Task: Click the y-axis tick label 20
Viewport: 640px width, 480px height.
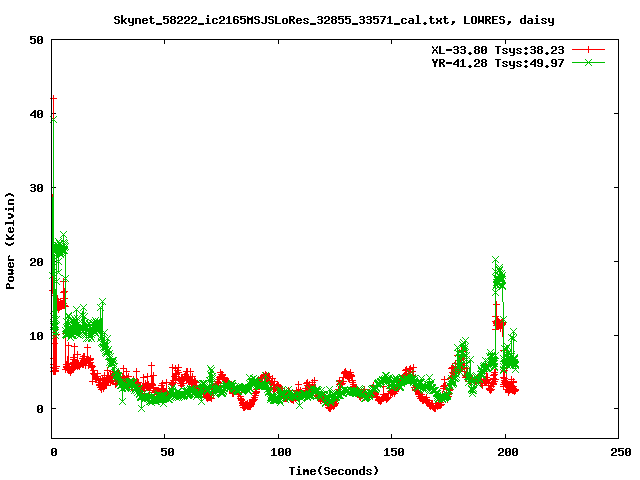Action: pos(36,262)
